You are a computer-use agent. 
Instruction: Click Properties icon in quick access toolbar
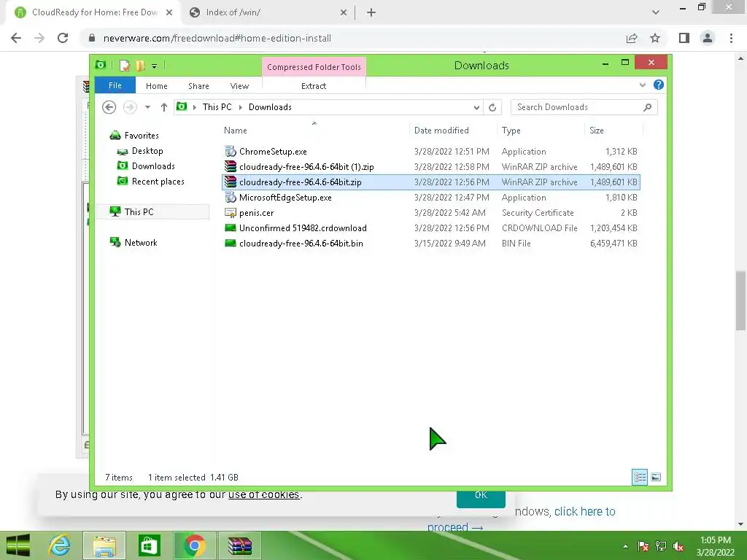click(x=124, y=66)
